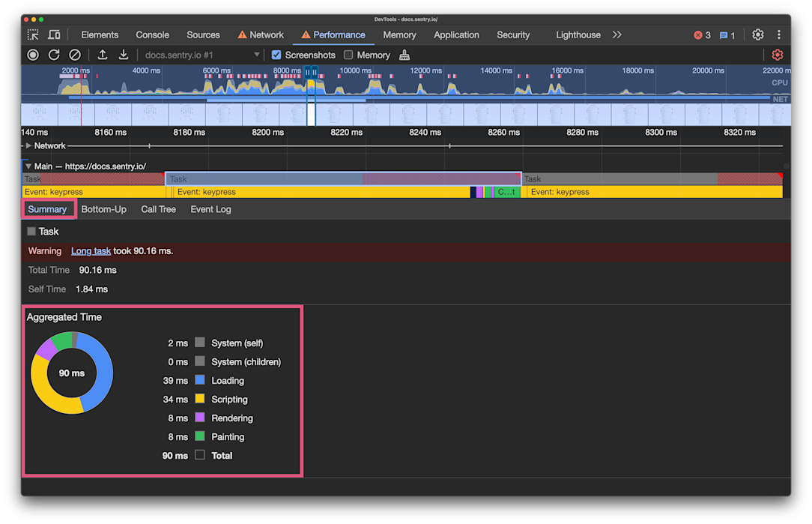Enable the Memory checkbox
Image resolution: width=812 pixels, height=524 pixels.
click(348, 55)
